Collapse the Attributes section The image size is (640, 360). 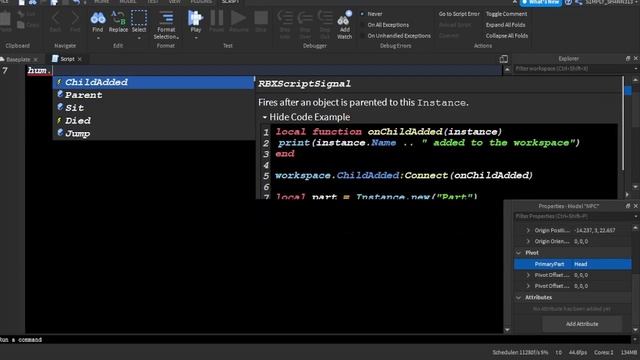click(519, 298)
